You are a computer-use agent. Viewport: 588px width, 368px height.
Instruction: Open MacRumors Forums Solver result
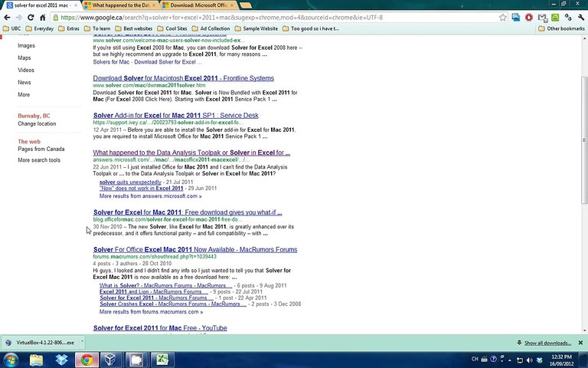click(x=195, y=249)
